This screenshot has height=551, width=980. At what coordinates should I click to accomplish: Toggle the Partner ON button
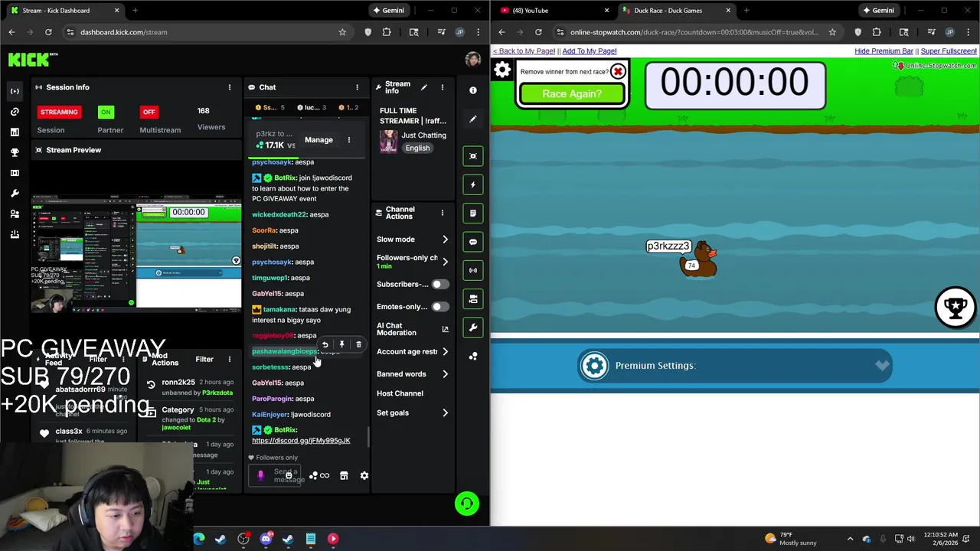[106, 112]
